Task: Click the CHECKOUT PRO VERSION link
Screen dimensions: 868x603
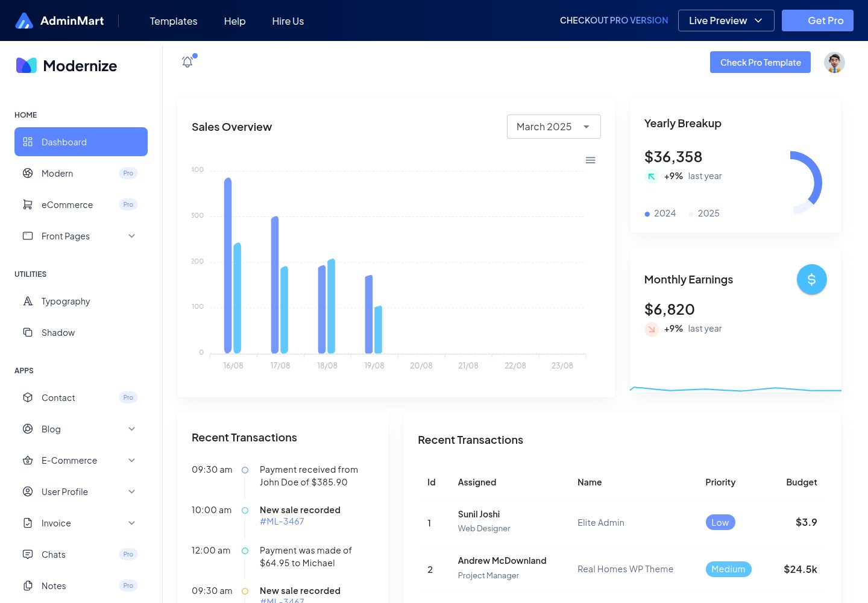Action: (614, 21)
